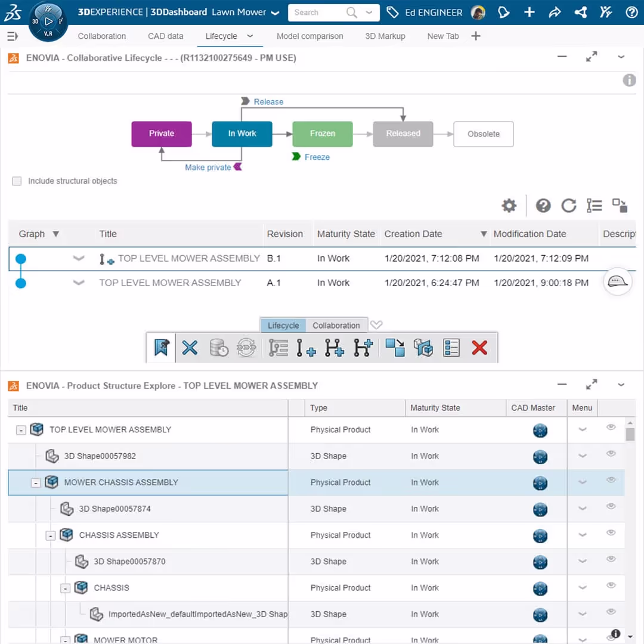Click the revision tree list toolbar icon
The image size is (644, 644).
278,348
